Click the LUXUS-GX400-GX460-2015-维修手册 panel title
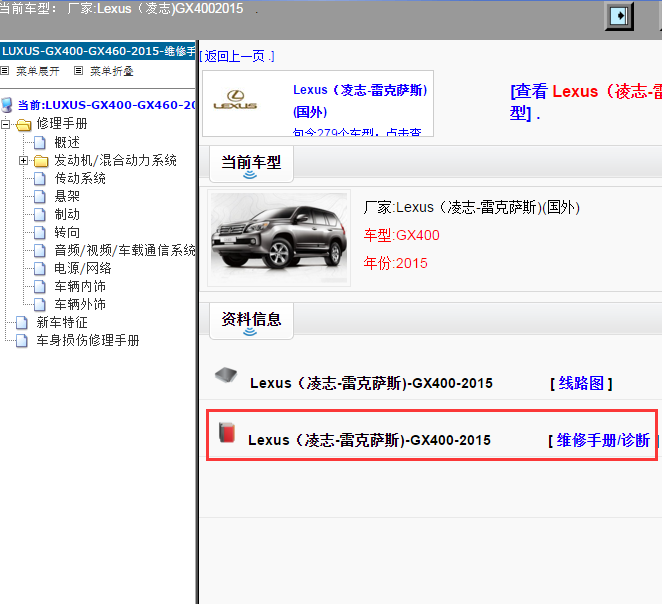The image size is (662, 604). [x=98, y=51]
